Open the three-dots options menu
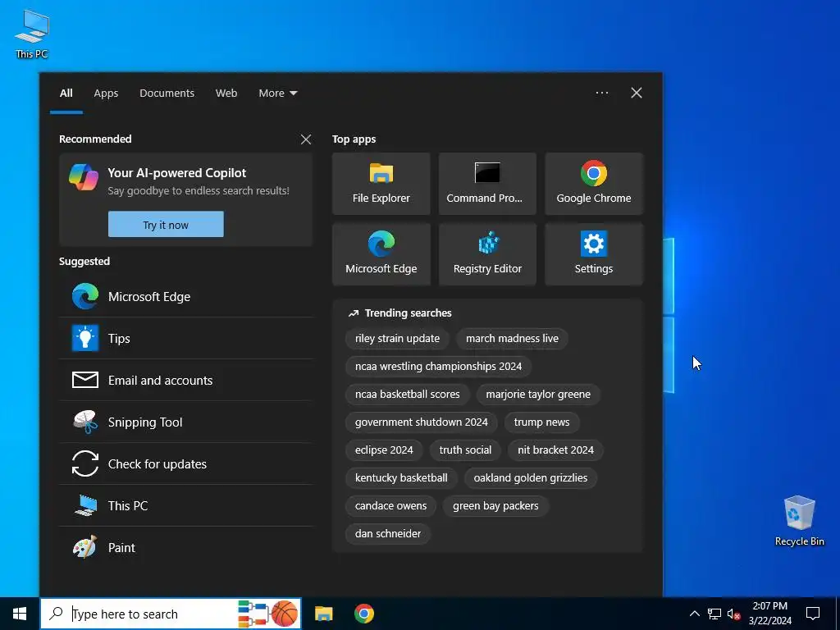840x630 pixels. pos(601,93)
